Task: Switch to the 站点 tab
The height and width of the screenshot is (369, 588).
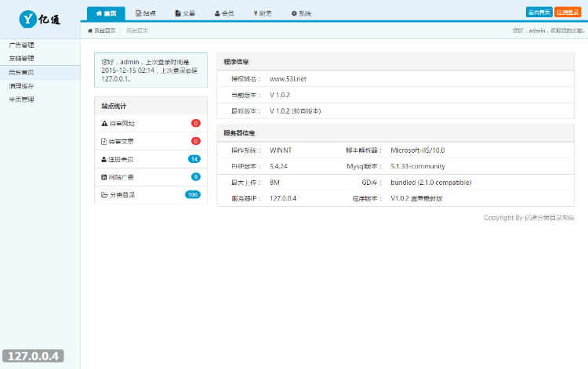Action: click(x=146, y=13)
